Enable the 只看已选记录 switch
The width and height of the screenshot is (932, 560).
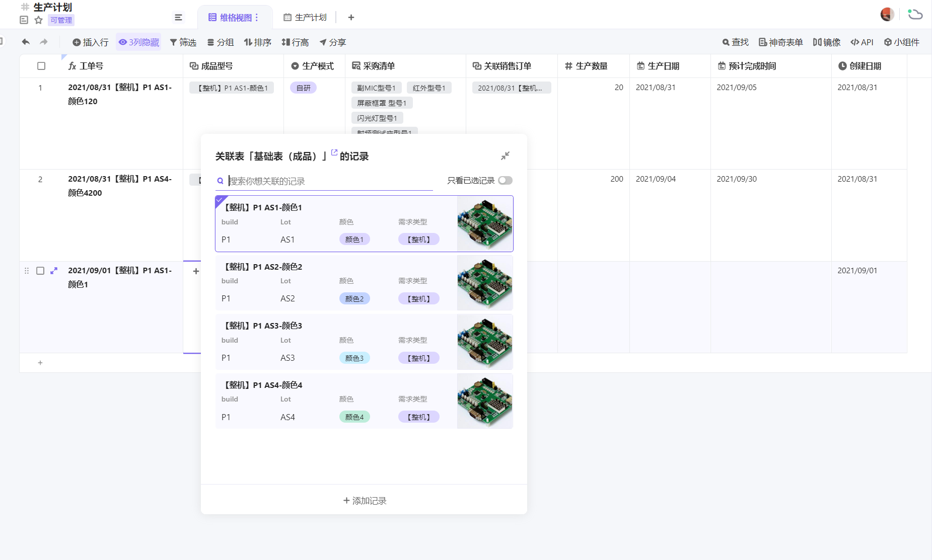tap(505, 180)
